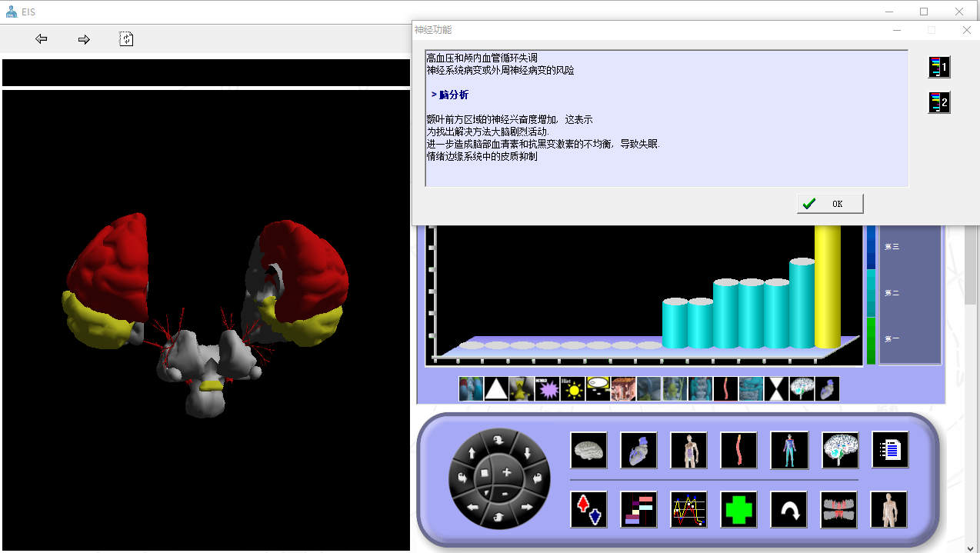Open report number 1 icon
This screenshot has height=553, width=980.
tap(939, 68)
